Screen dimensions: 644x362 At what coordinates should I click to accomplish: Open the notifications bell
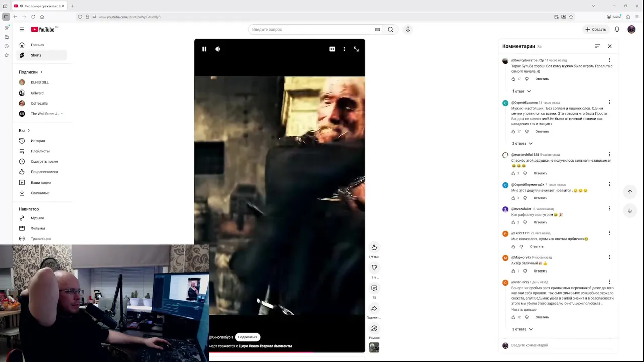[x=617, y=29]
